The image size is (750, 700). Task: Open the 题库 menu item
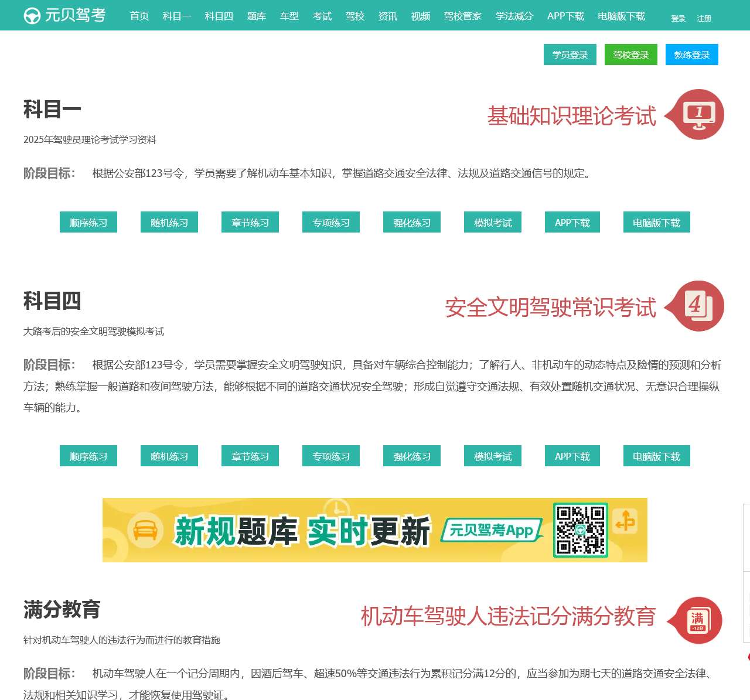point(256,17)
